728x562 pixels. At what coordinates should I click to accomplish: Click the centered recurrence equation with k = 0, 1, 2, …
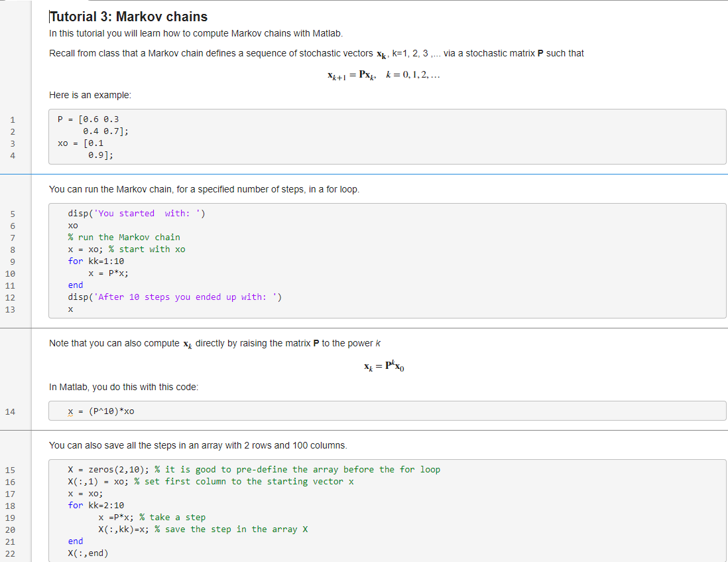(x=383, y=76)
